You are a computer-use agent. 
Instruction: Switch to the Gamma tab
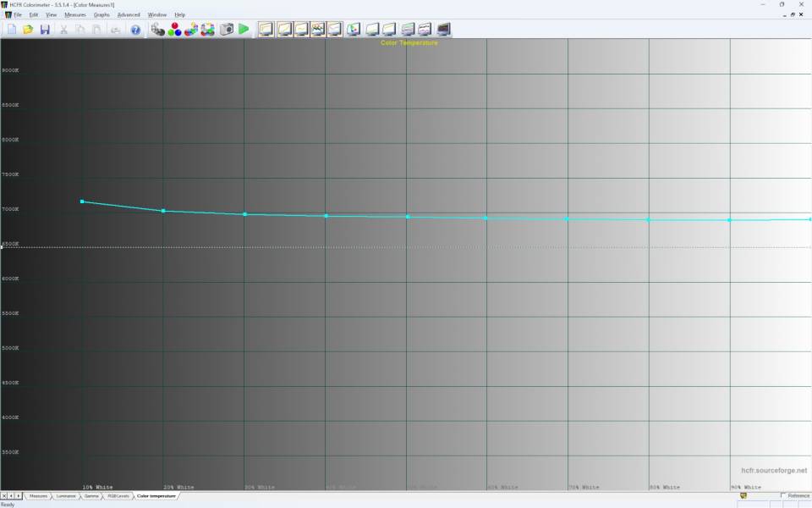(x=91, y=496)
